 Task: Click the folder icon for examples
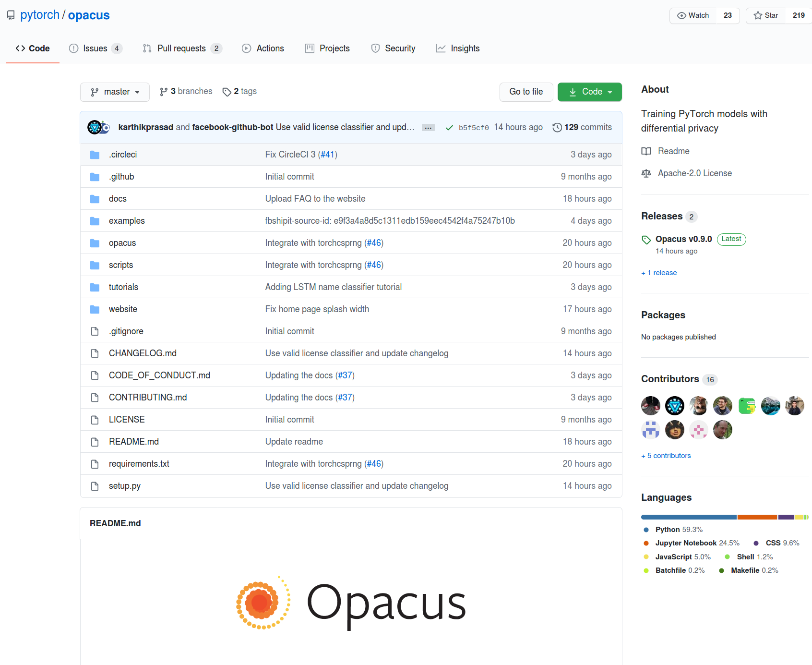[95, 221]
